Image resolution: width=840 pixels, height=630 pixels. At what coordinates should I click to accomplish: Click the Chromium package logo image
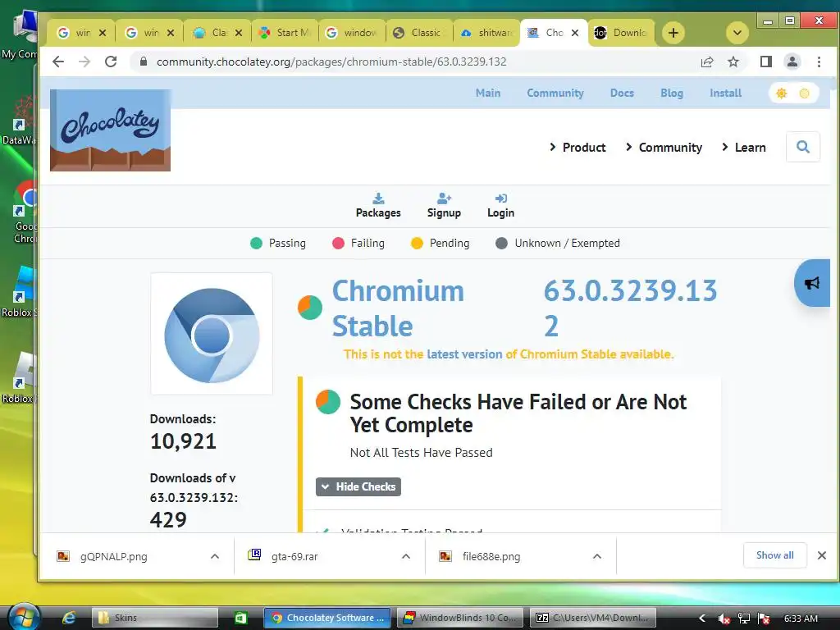[x=212, y=334]
